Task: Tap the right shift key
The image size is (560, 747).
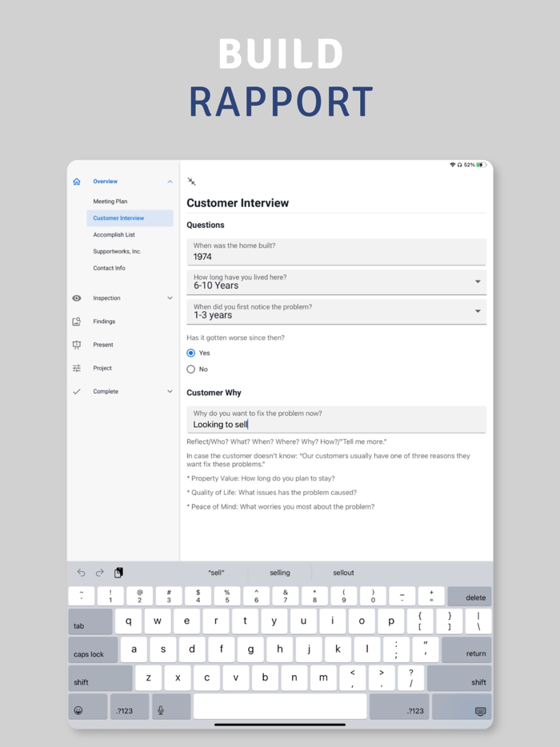Action: pos(459,678)
